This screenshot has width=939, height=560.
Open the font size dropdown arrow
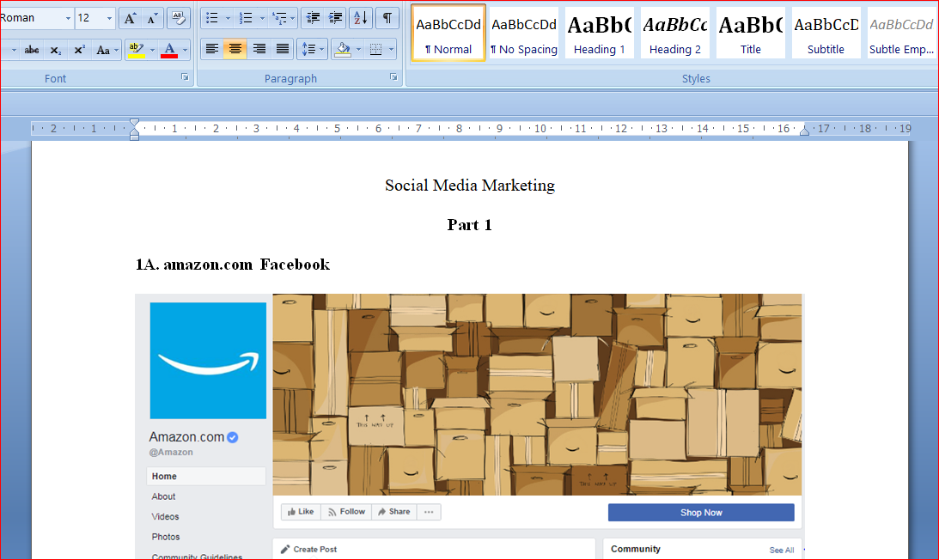tap(109, 19)
